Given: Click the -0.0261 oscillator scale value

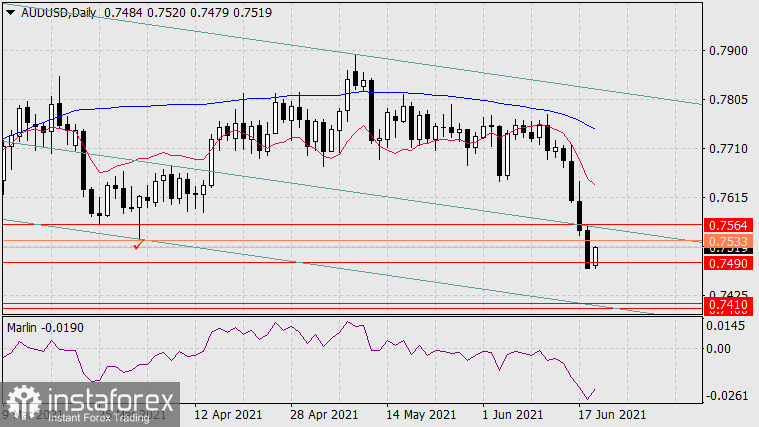Looking at the screenshot, I should click(727, 396).
